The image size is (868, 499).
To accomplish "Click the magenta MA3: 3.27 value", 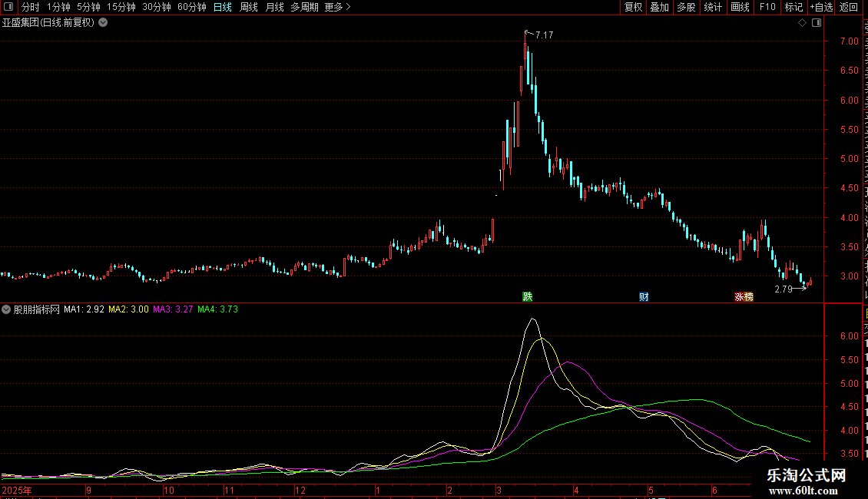I will point(173,309).
